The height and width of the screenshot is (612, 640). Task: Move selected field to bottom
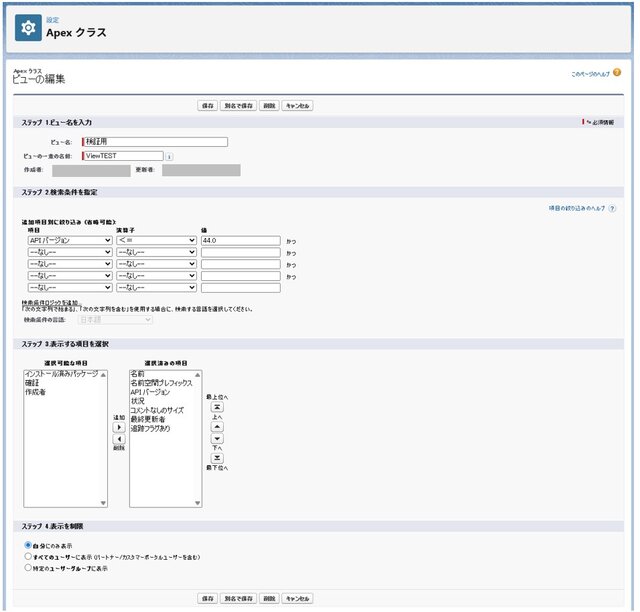217,458
